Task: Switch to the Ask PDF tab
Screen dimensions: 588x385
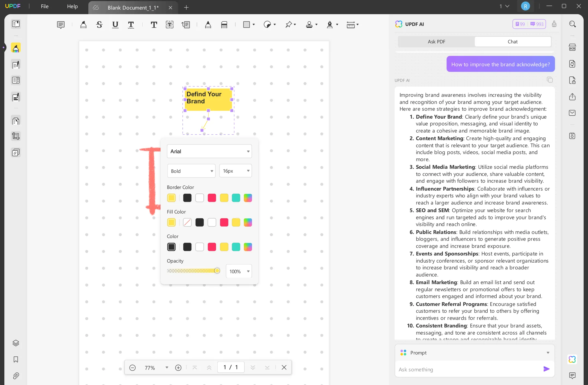Action: (x=436, y=42)
